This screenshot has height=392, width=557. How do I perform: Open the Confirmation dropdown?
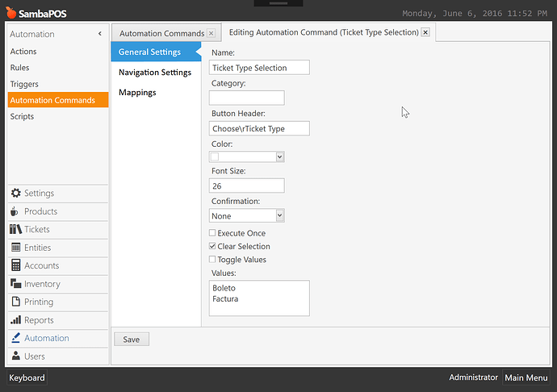point(279,215)
